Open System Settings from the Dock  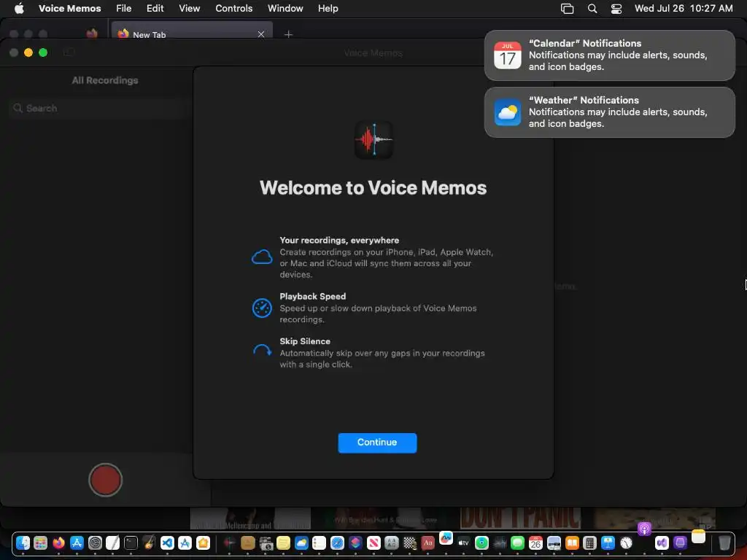95,542
